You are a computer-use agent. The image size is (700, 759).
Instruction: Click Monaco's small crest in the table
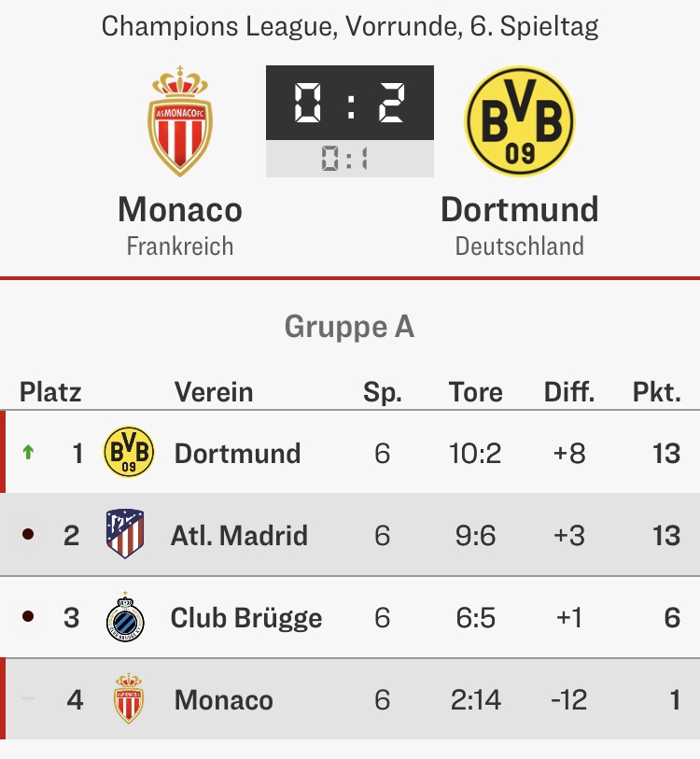[x=129, y=699]
